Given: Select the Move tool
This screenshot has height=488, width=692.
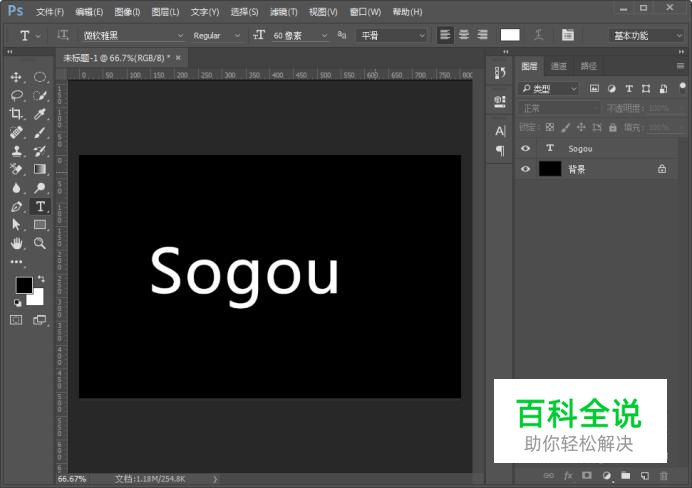Looking at the screenshot, I should (x=16, y=77).
